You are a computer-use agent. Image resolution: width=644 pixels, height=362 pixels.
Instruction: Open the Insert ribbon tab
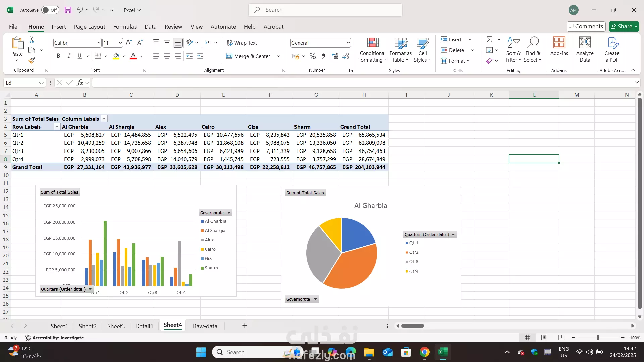click(59, 27)
